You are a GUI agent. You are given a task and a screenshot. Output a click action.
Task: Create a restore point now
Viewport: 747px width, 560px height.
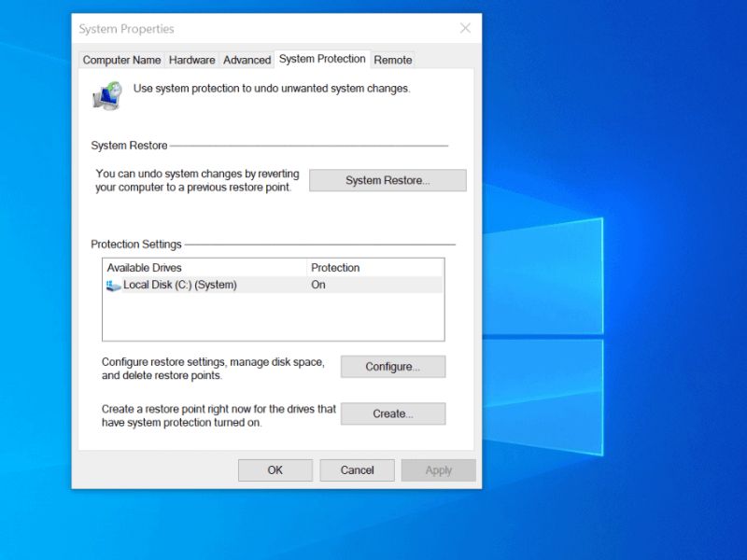(x=393, y=413)
